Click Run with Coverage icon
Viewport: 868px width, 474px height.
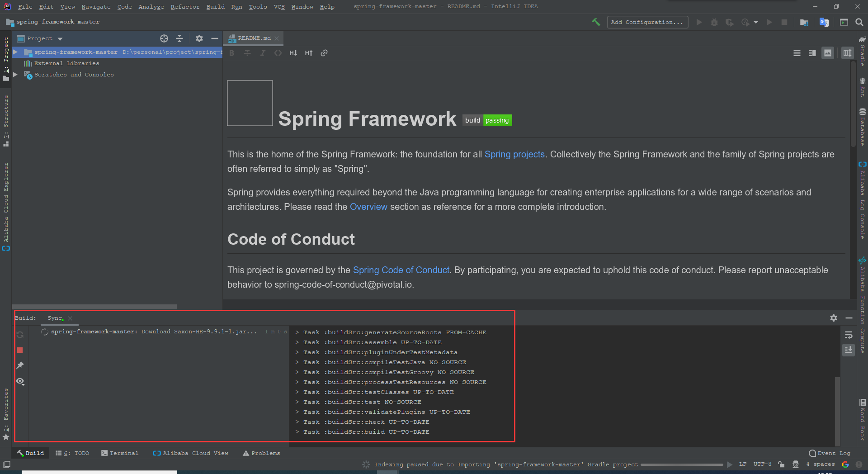tap(730, 22)
